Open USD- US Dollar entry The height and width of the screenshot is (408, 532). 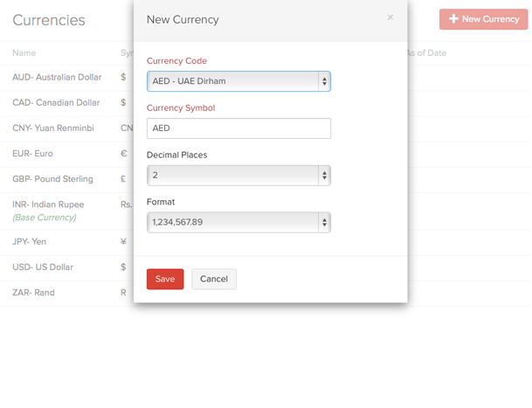43,267
